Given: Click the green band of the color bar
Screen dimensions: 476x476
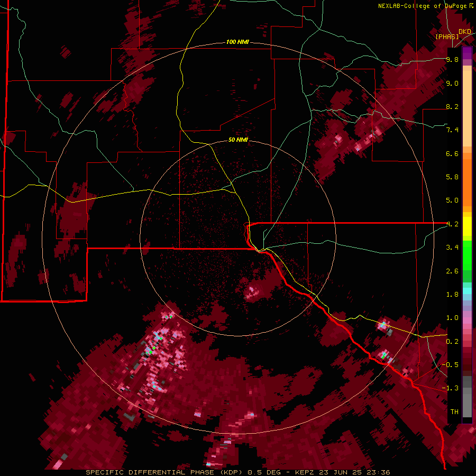Looking at the screenshot, I should [x=467, y=261].
